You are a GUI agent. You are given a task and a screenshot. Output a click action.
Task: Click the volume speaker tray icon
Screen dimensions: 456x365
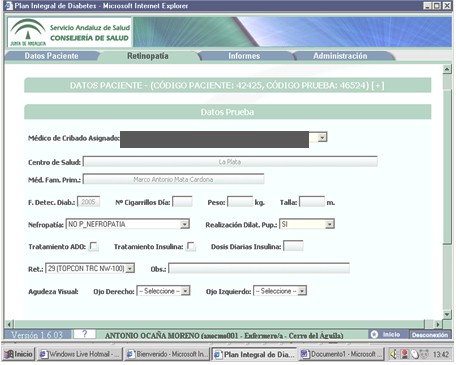tap(394, 354)
